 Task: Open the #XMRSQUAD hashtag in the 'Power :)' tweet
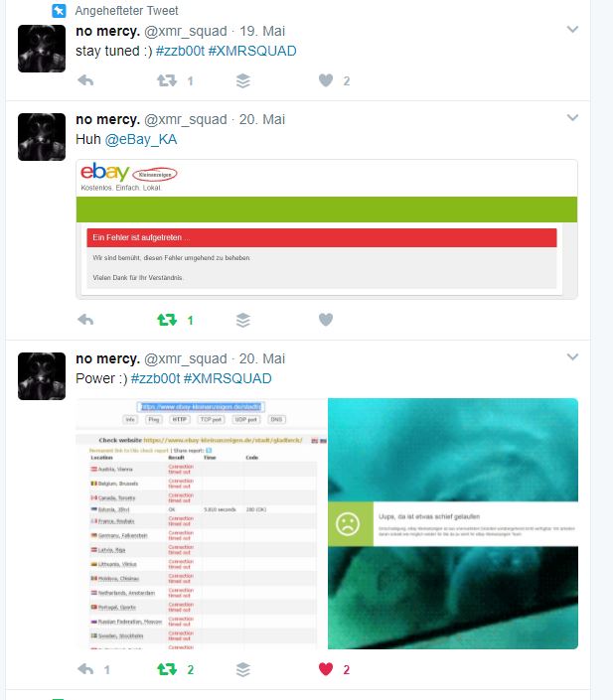(228, 378)
